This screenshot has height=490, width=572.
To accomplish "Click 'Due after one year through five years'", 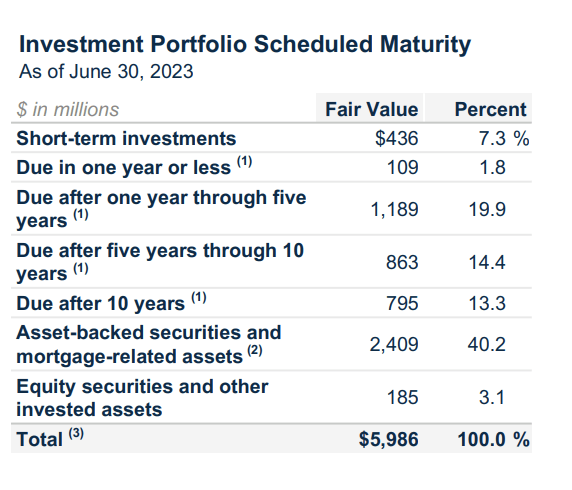I will (161, 209).
